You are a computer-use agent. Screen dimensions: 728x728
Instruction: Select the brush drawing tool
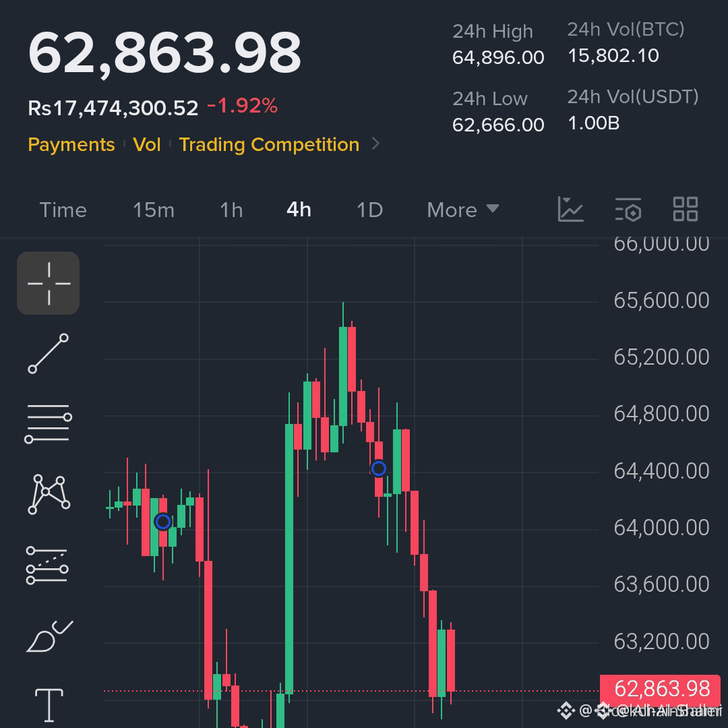click(49, 636)
